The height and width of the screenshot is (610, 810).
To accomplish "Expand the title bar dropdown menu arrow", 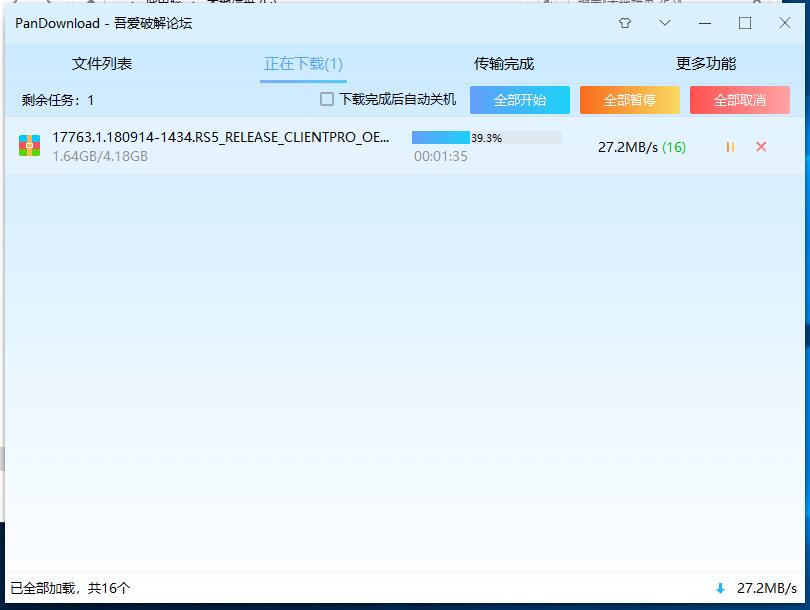I will (x=665, y=23).
